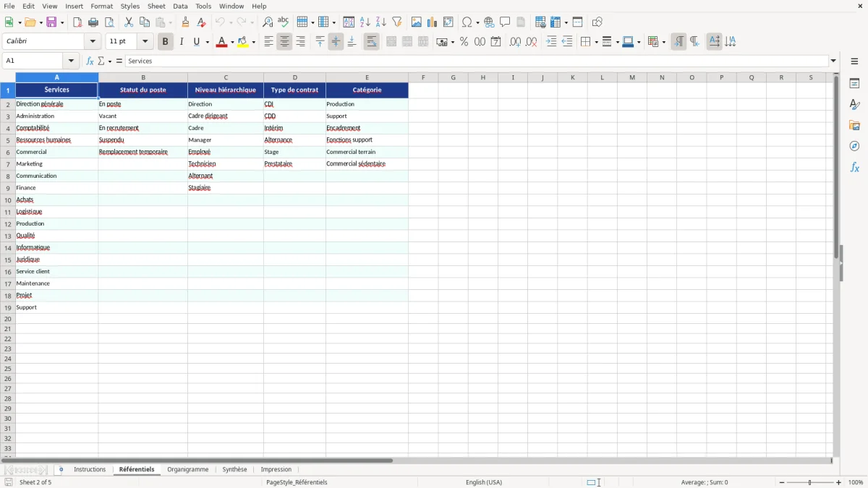This screenshot has width=868, height=488.
Task: Open Insert Special Character dropdown arrow
Action: [x=478, y=22]
